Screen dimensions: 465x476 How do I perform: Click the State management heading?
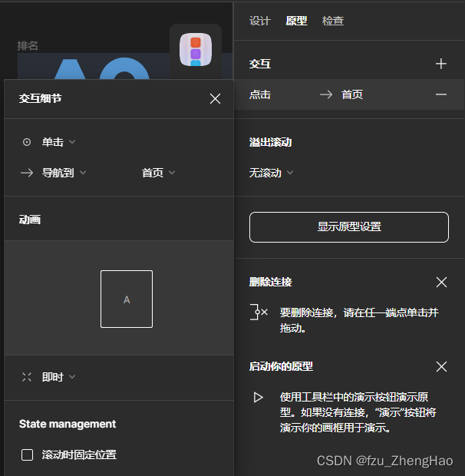tap(68, 424)
